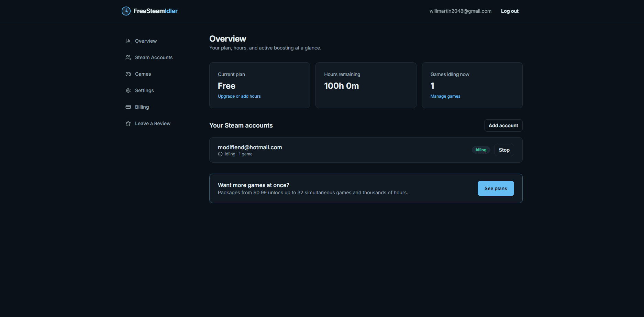Click the Your plan, hours, and active boosting subtitle
Viewport: 644px width, 317px height.
pos(265,48)
